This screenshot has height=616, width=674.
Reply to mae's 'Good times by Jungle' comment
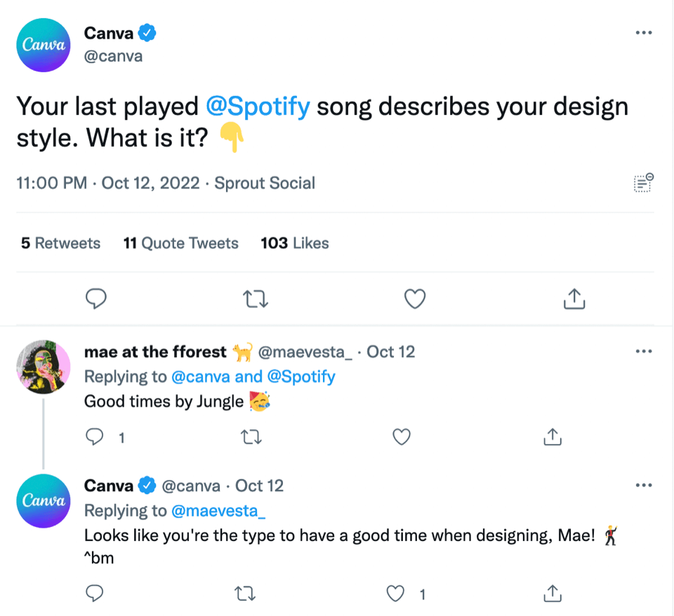coord(95,436)
